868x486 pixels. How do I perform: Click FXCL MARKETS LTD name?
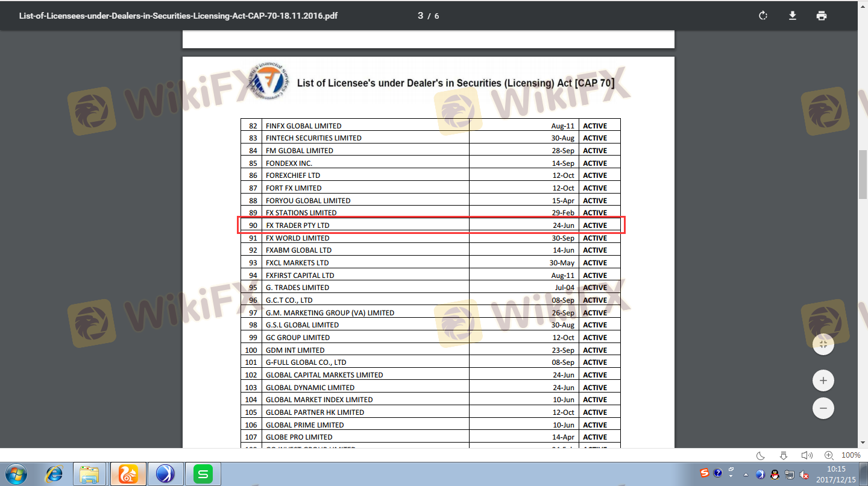click(297, 263)
